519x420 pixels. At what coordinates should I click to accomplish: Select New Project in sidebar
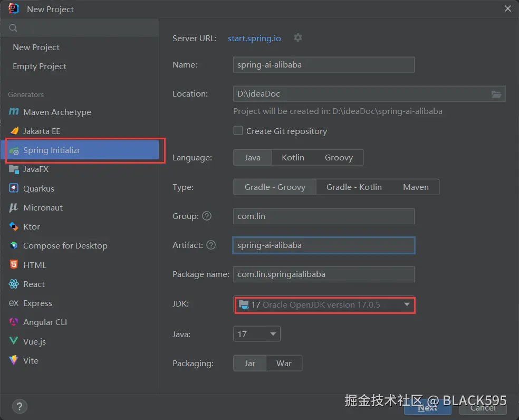[36, 47]
